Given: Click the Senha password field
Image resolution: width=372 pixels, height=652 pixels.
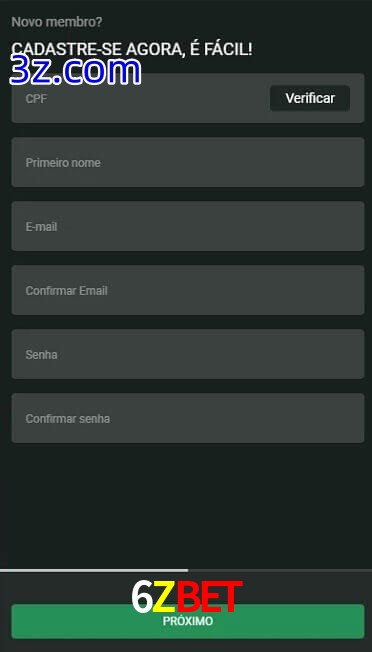Looking at the screenshot, I should pyautogui.click(x=188, y=354).
